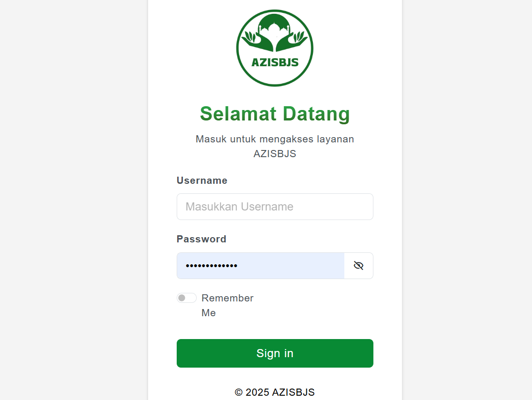The height and width of the screenshot is (400, 532).
Task: Click the AZISBJS wordmark inside the logo
Action: 275,62
